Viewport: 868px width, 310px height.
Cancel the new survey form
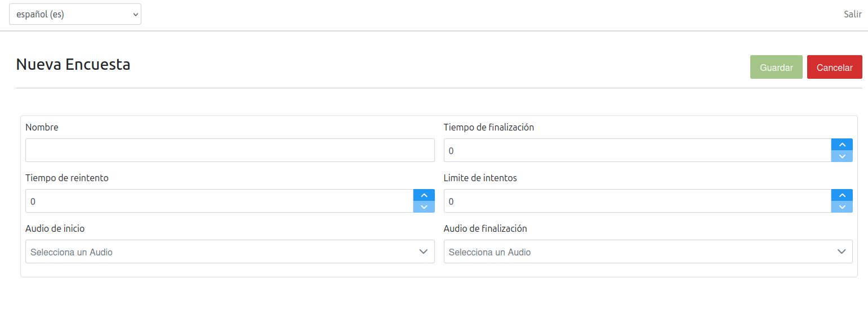pos(834,68)
